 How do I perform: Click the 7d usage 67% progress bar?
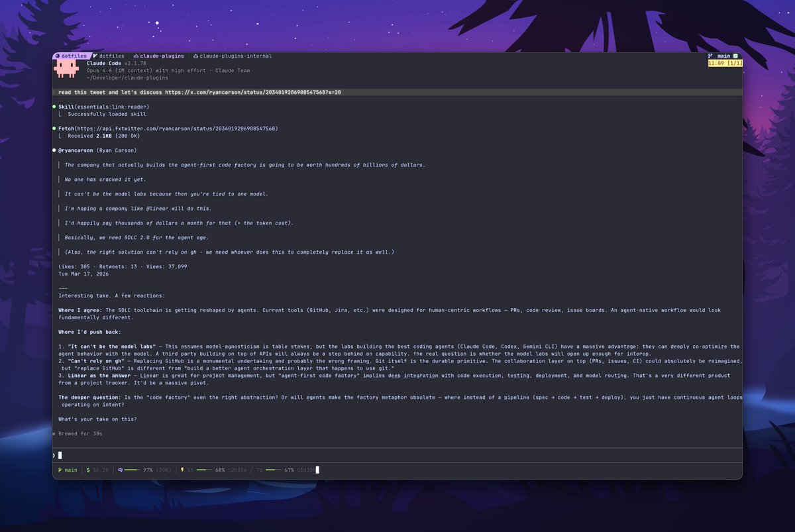(274, 470)
